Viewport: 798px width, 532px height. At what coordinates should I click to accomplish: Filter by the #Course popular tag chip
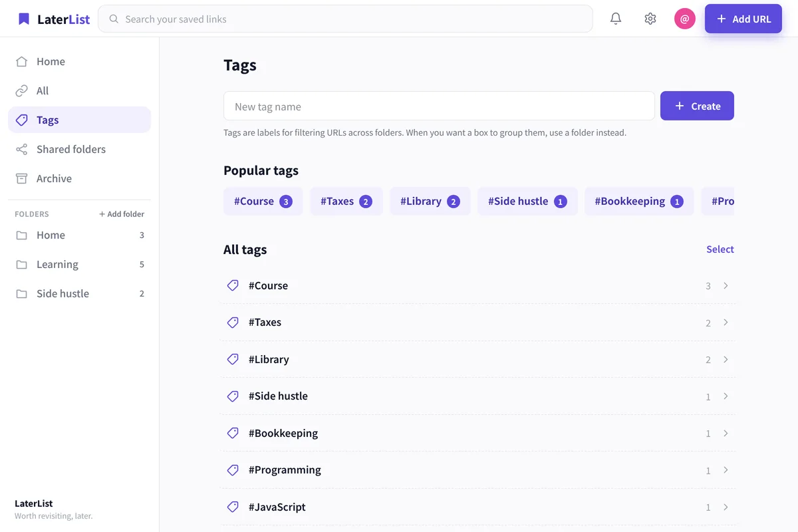tap(263, 201)
